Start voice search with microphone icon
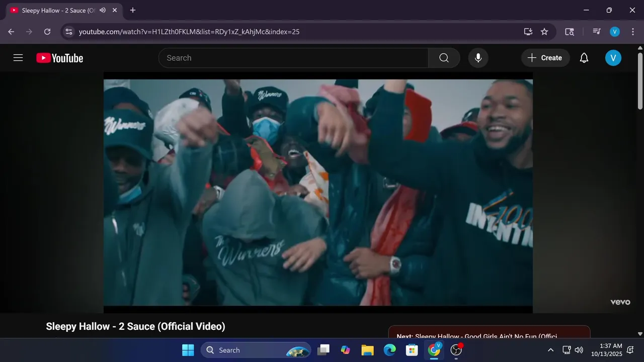 tap(478, 58)
